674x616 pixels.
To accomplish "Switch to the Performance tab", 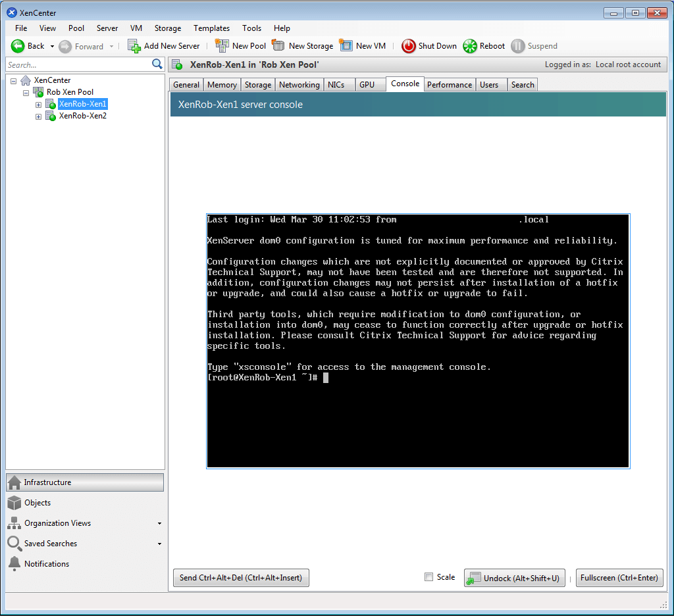I will click(450, 85).
